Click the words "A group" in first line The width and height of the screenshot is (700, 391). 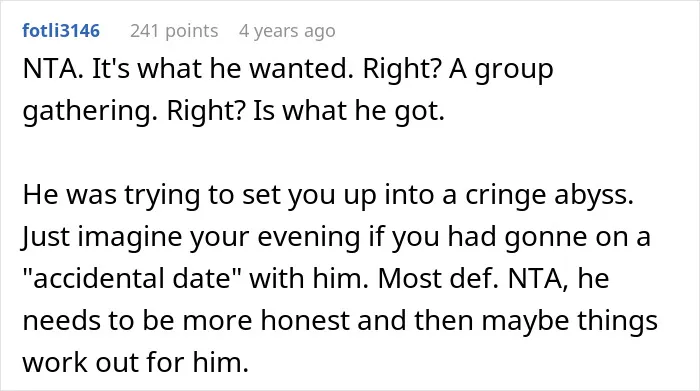(x=501, y=70)
